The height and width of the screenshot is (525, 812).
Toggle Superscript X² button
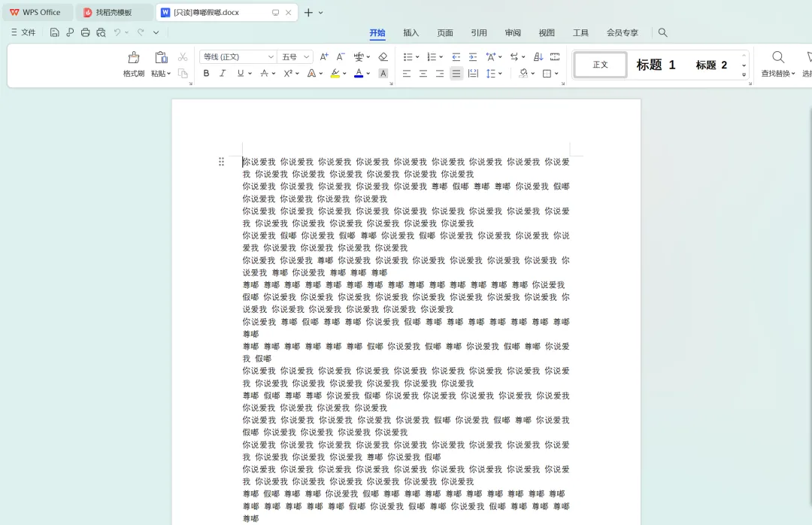pyautogui.click(x=289, y=74)
